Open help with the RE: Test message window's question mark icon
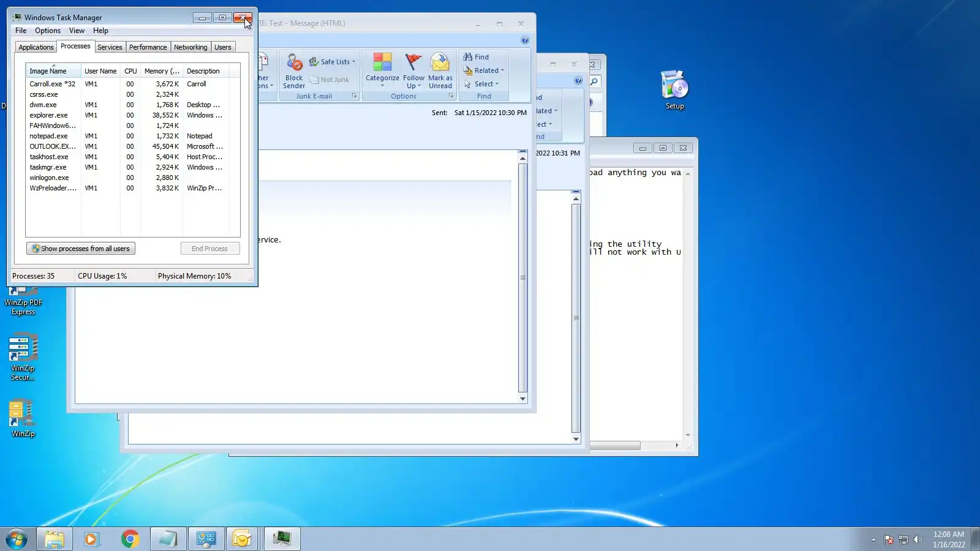Screen dimensions: 980x551 pos(525,40)
